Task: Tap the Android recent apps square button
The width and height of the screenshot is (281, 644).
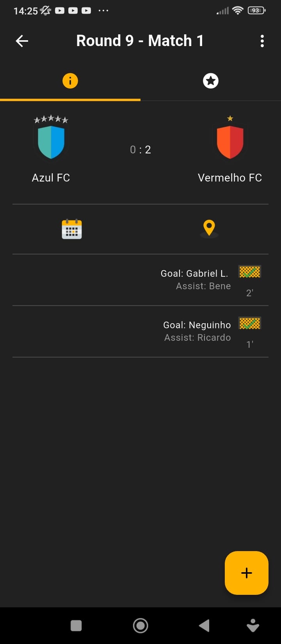Action: (x=76, y=626)
